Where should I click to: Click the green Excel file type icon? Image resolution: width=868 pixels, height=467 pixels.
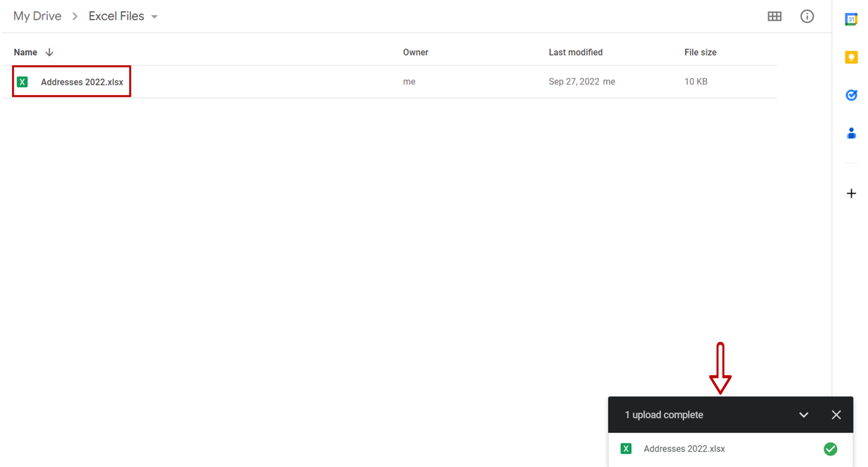[x=22, y=81]
